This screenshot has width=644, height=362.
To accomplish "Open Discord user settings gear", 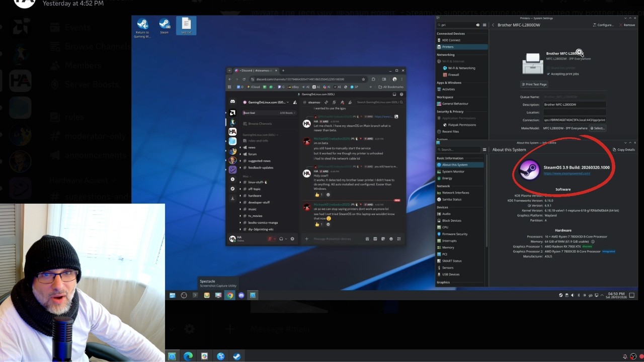I will 292,239.
